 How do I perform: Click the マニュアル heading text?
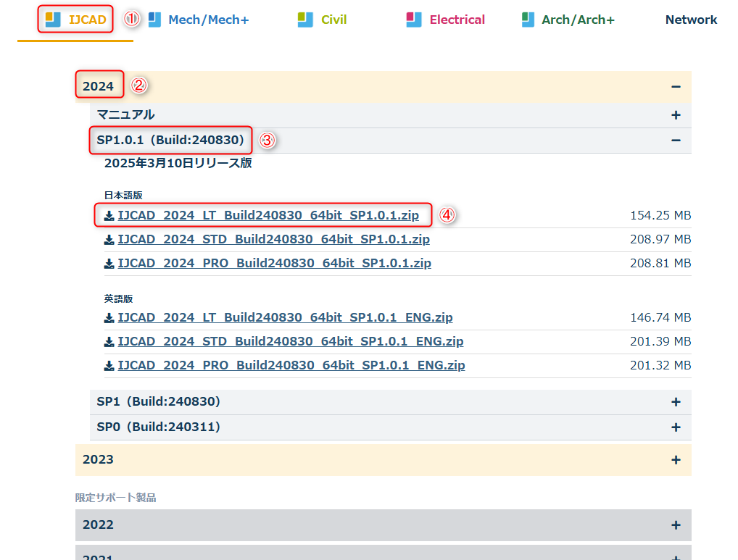[x=125, y=114]
